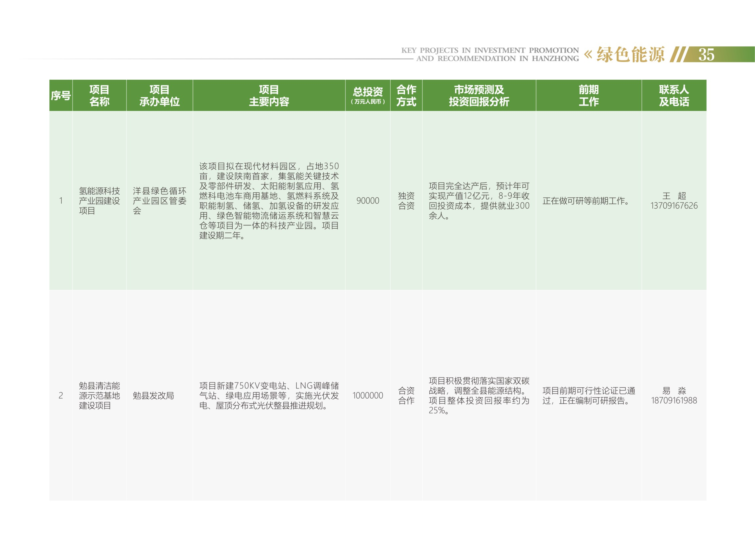Click the 序号 column header

coord(61,96)
